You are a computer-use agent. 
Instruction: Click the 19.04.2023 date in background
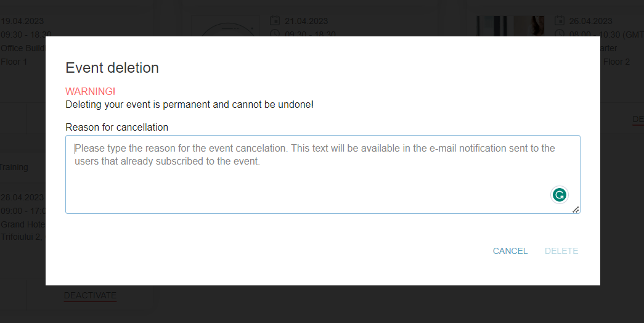tap(22, 22)
